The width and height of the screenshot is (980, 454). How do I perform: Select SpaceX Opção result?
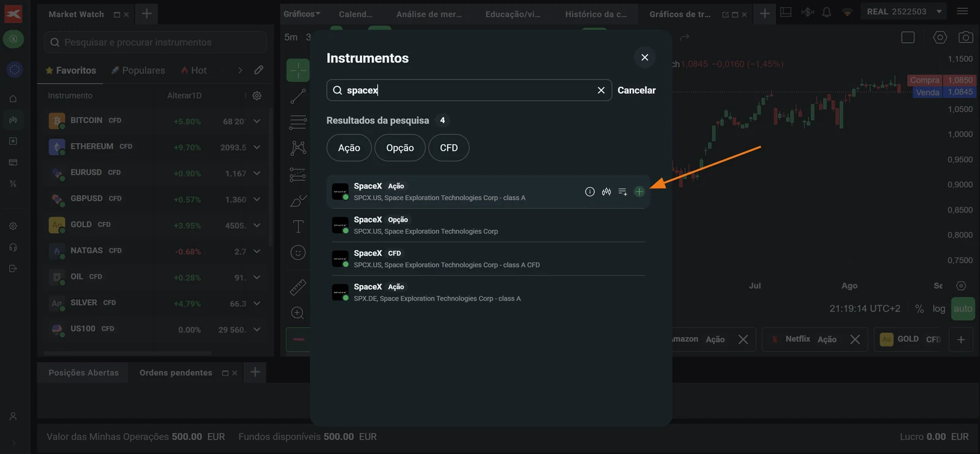488,225
